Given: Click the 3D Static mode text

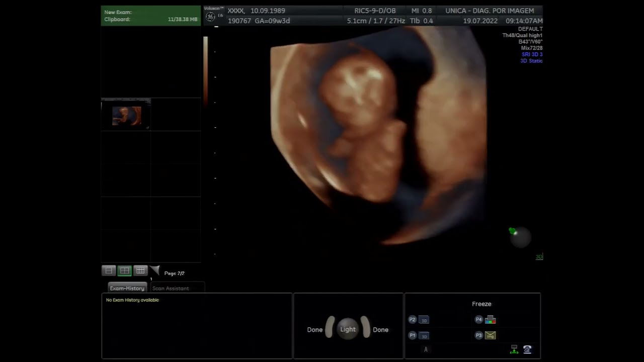Looking at the screenshot, I should coord(531,61).
